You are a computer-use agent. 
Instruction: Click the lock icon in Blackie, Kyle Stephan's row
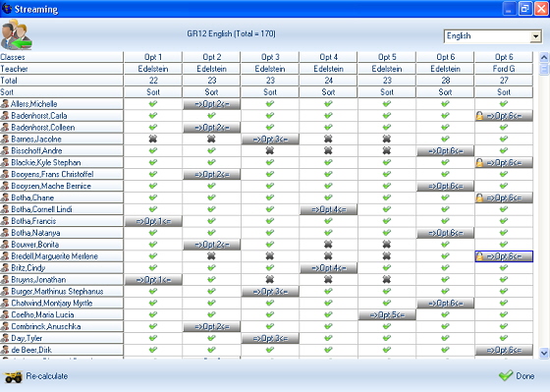[x=479, y=162]
